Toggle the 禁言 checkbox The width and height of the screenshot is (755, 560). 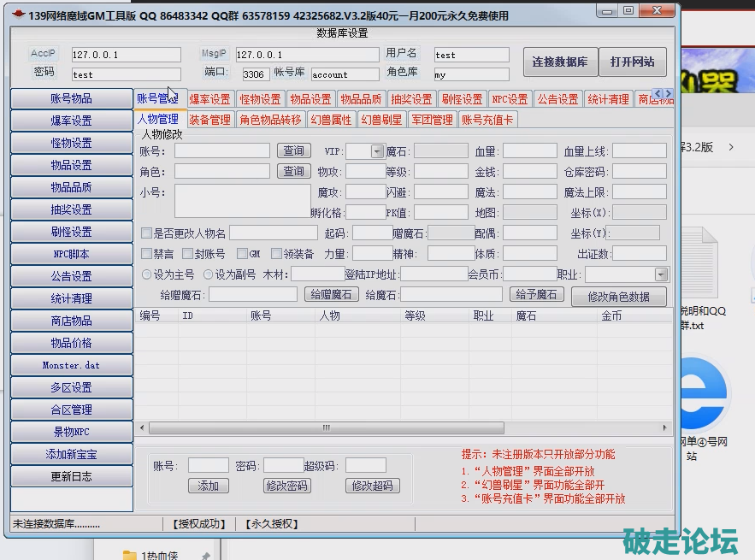(x=146, y=254)
